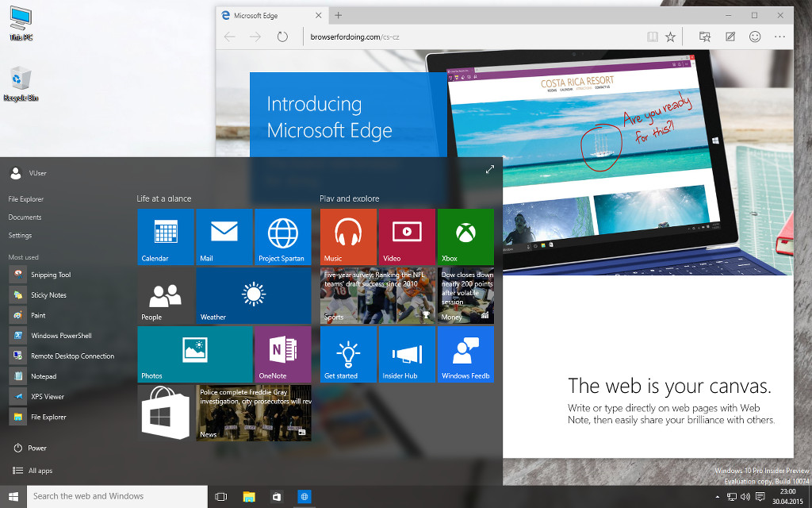Open a new tab in Edge
This screenshot has width=812, height=508.
338,16
